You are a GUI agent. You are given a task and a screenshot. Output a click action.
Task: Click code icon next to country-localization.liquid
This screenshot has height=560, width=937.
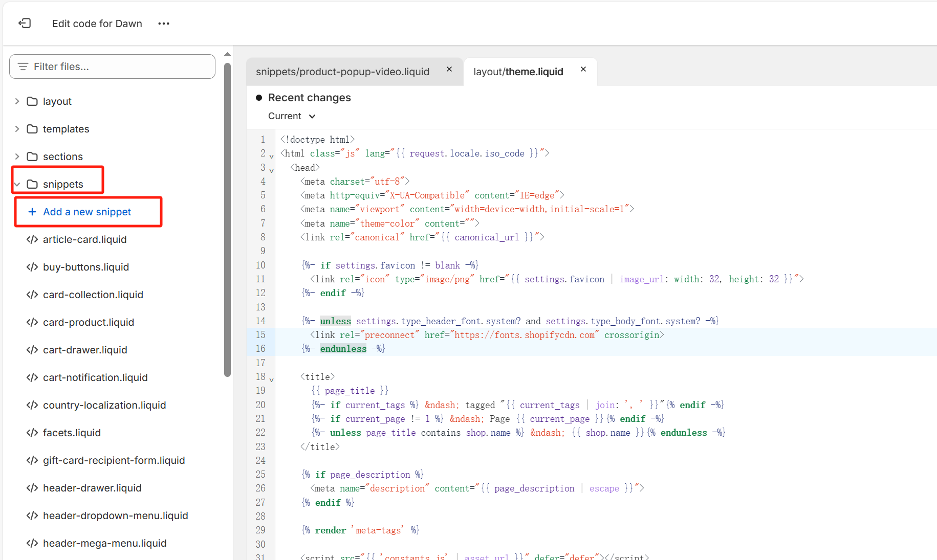point(32,405)
